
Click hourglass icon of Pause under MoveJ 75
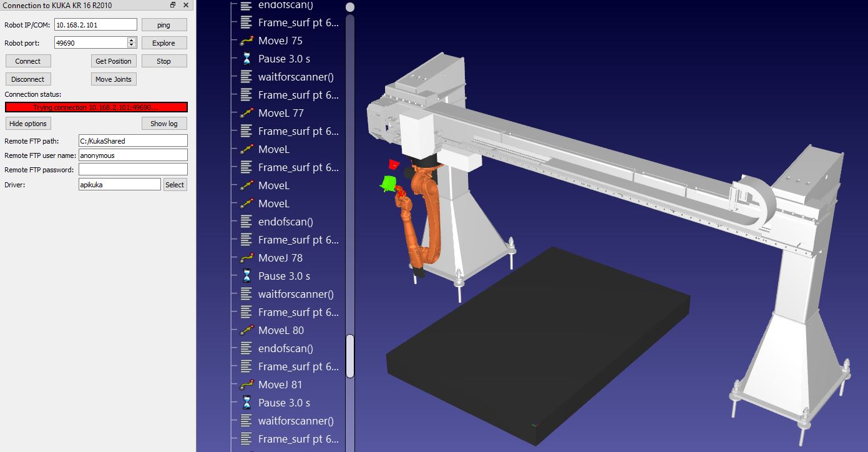coord(246,59)
